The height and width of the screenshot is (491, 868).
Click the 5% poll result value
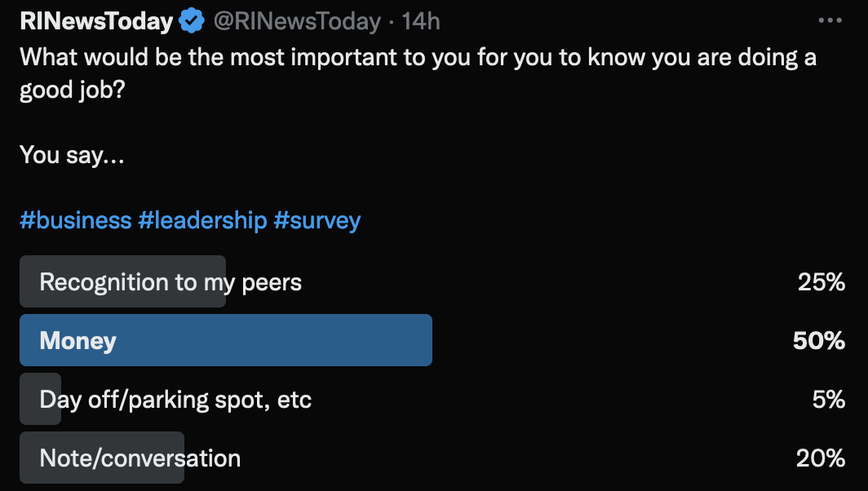[829, 400]
